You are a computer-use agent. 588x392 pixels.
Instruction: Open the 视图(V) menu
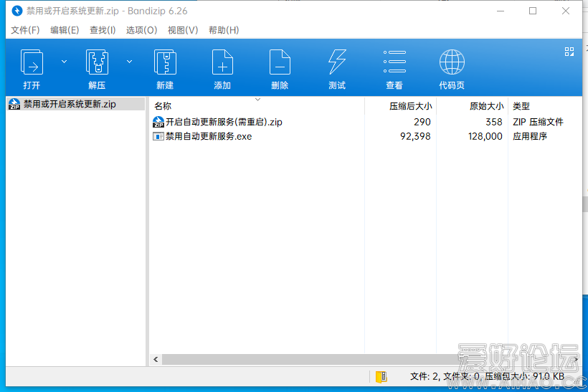click(183, 30)
